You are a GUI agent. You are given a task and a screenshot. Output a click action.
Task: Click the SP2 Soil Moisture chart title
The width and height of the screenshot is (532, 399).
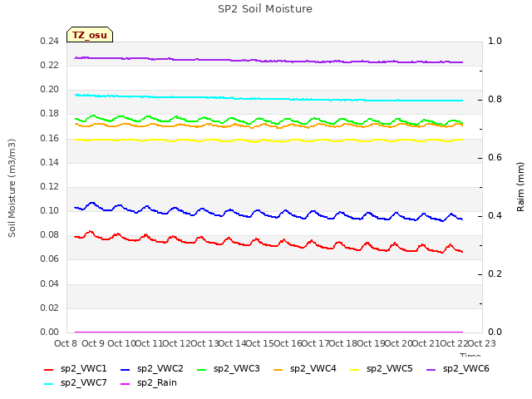pos(265,9)
